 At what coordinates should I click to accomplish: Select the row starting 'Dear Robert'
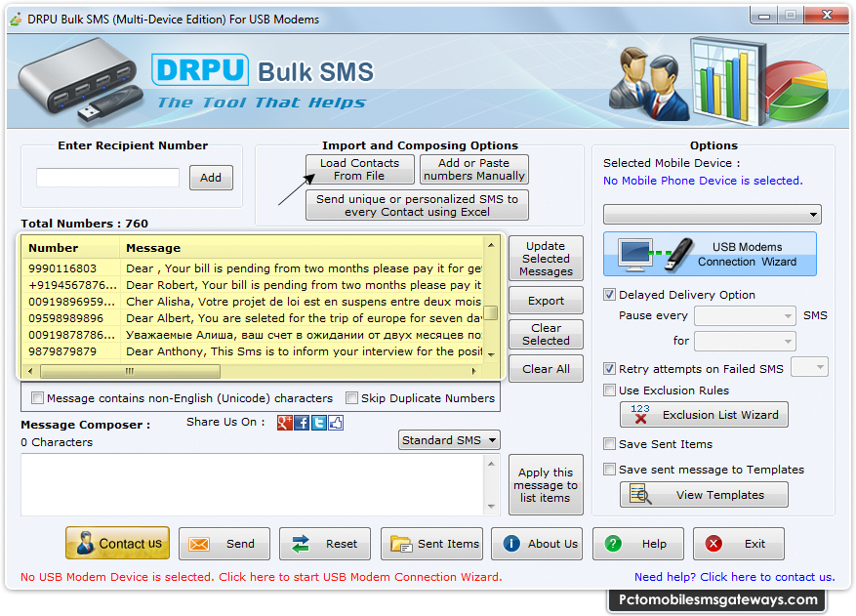(x=254, y=285)
